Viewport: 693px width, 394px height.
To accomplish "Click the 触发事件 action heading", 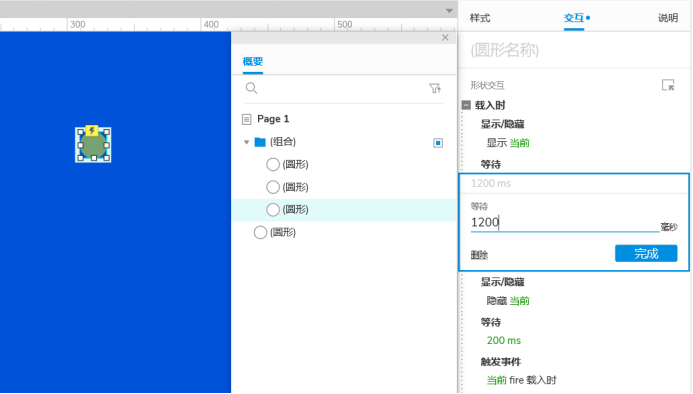I will coord(501,362).
